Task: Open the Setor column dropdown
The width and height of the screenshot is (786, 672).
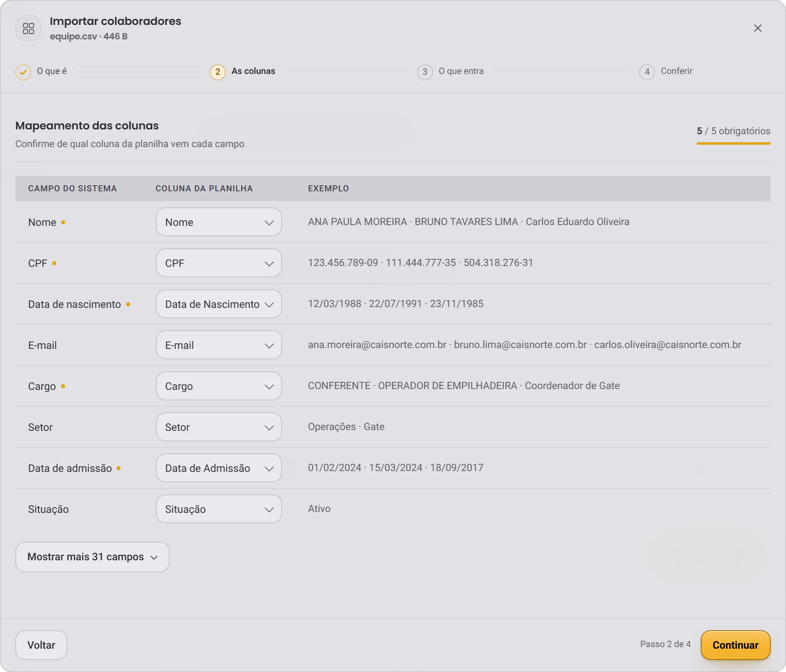Action: click(219, 427)
